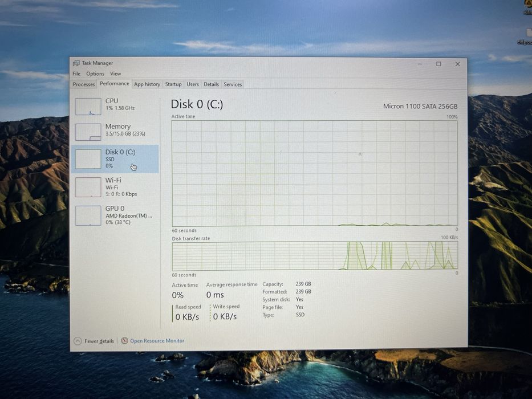Click the GPU 0 mini graph thumbnail

[x=88, y=215]
